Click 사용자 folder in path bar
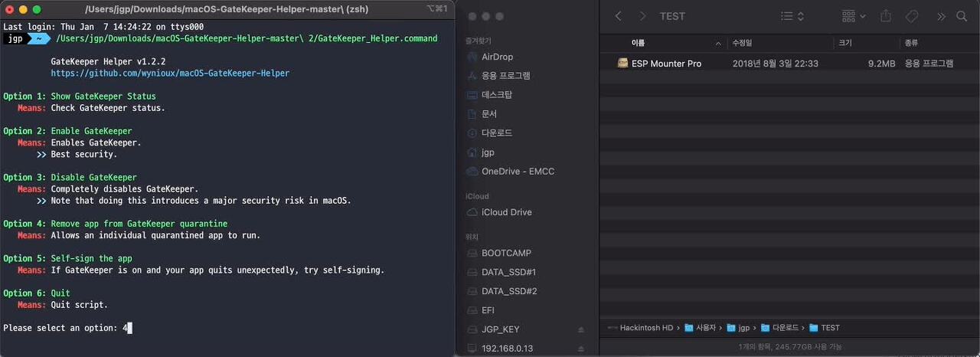This screenshot has width=980, height=357. click(700, 328)
